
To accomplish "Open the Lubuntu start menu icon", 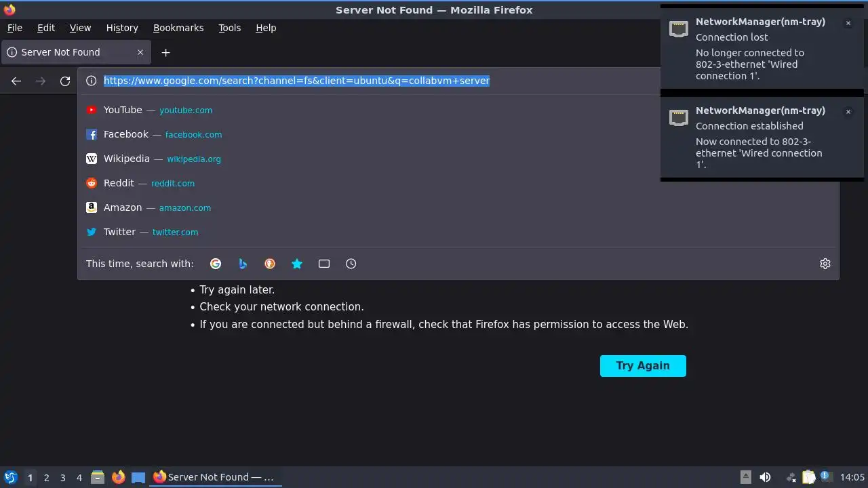I will click(11, 477).
